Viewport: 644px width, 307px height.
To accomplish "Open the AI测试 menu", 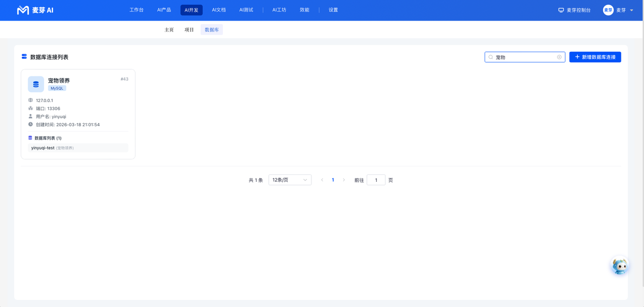I will [246, 10].
